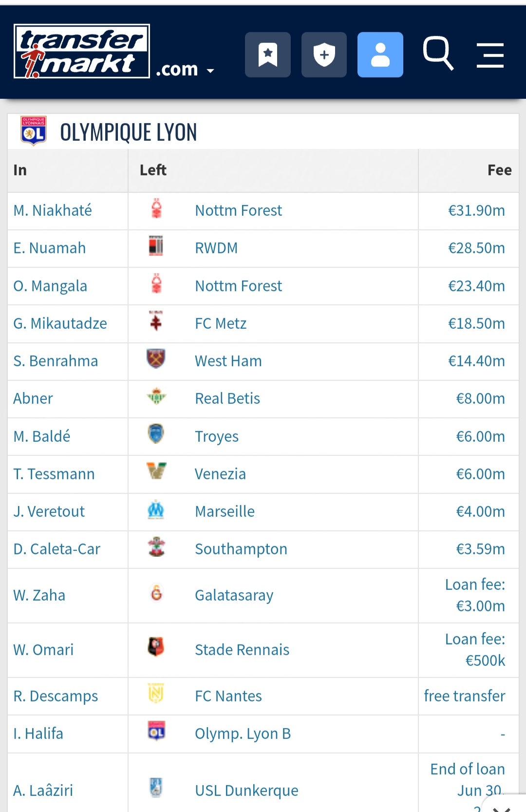Click the West Ham club crest
This screenshot has height=812, width=526.
(x=156, y=359)
